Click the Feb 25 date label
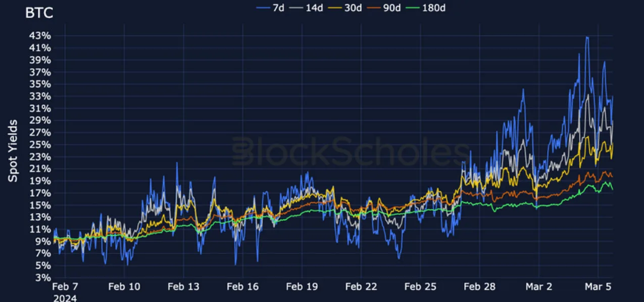The image size is (644, 302). (x=420, y=287)
